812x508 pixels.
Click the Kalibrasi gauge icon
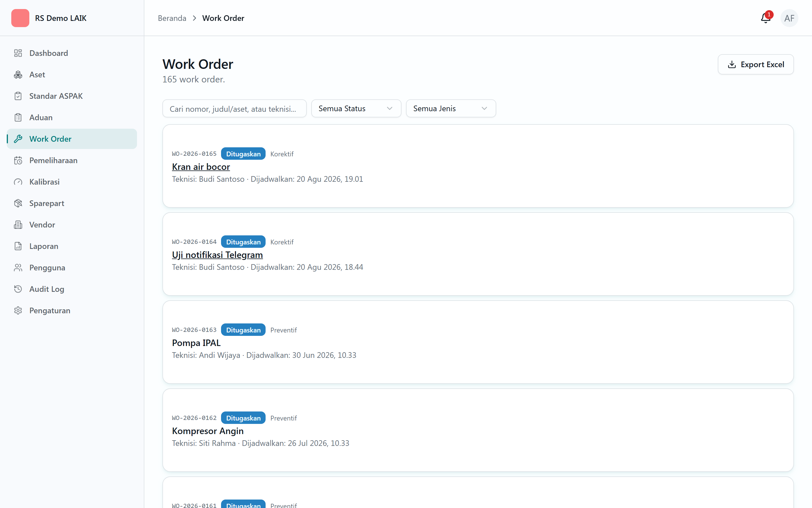point(18,182)
